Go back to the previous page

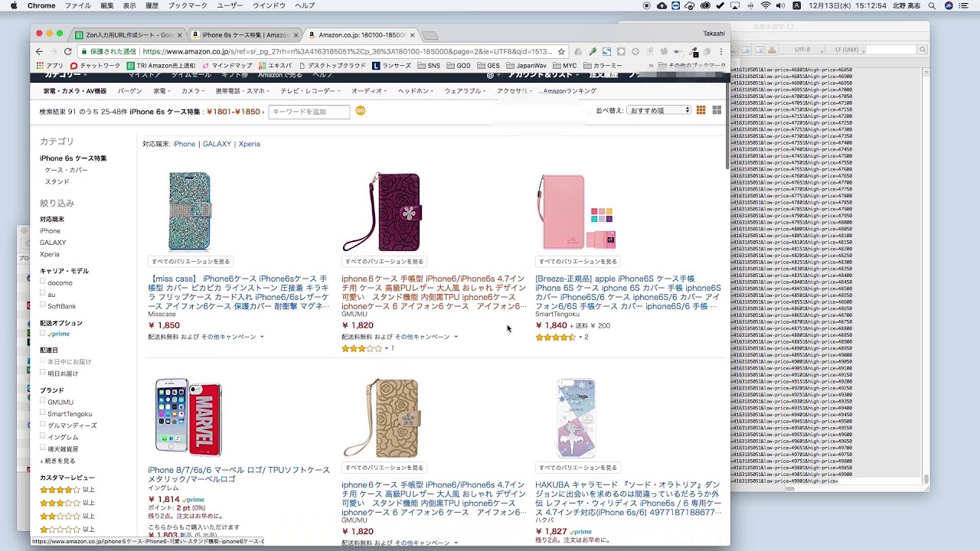point(39,51)
